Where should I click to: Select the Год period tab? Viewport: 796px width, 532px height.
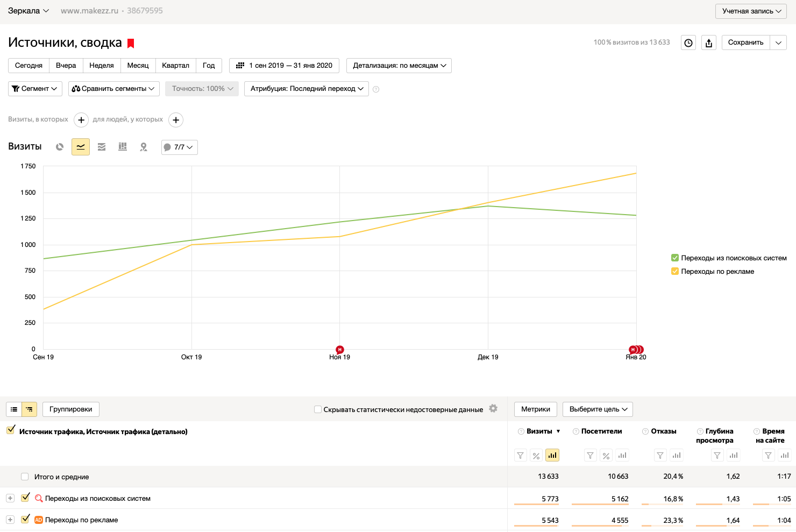[x=209, y=66]
